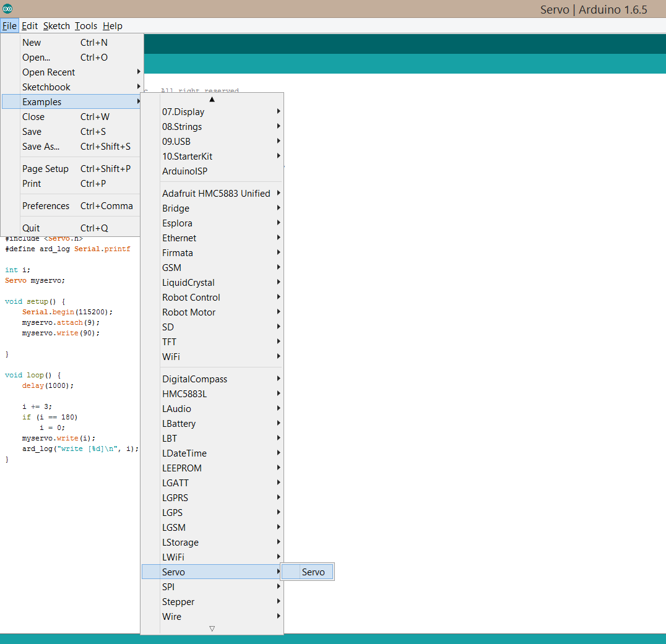Screen dimensions: 666x644
Task: Open the Edit menu
Action: click(x=30, y=26)
